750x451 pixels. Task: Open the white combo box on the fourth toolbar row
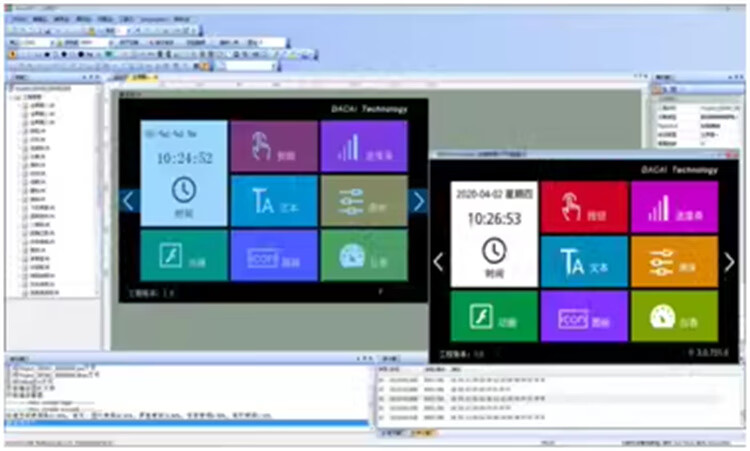pyautogui.click(x=249, y=66)
